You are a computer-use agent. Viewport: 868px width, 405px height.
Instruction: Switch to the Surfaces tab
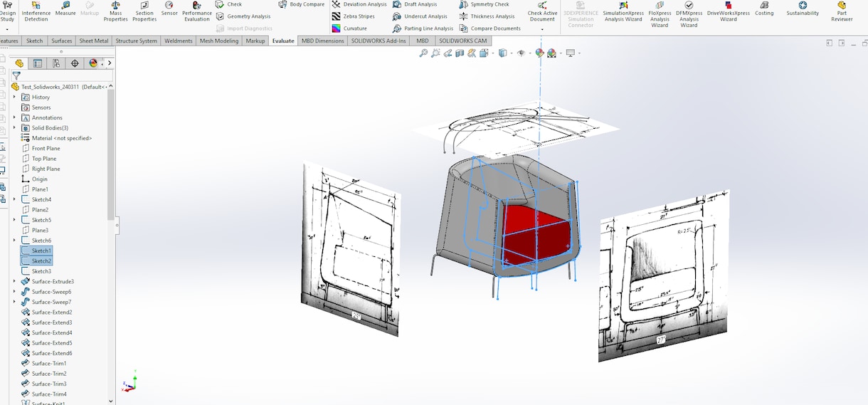tap(62, 41)
